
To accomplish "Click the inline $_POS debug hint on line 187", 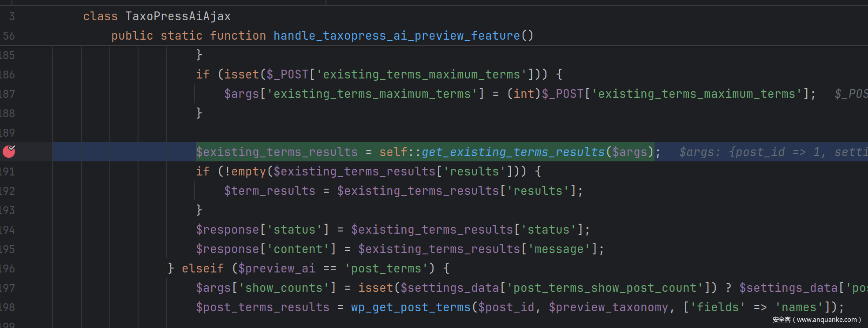I will (x=850, y=94).
